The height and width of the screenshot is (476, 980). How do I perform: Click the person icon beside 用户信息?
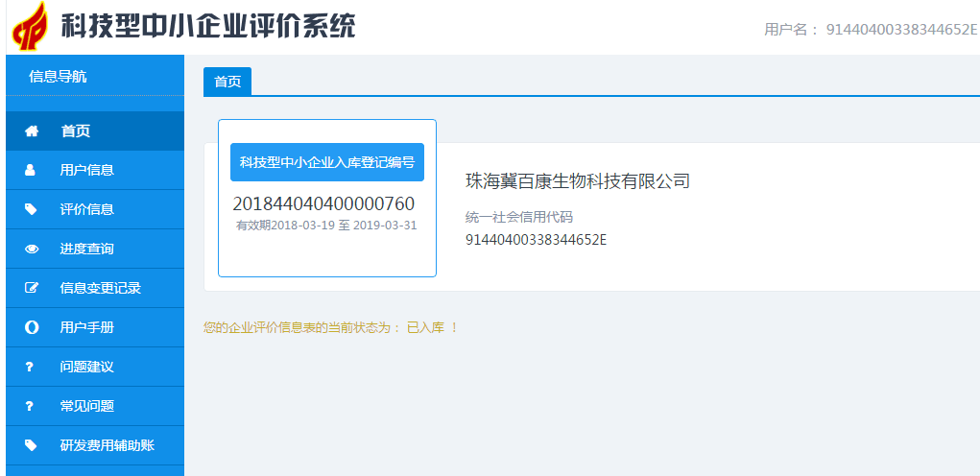[x=30, y=170]
